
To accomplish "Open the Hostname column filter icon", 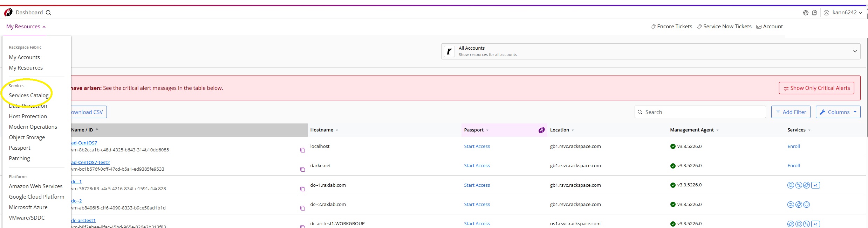I will 337,130.
